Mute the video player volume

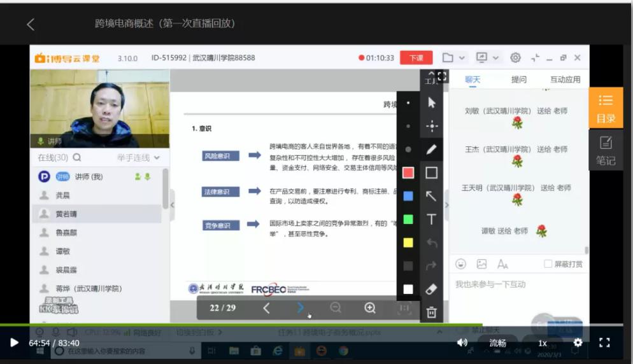coord(462,343)
